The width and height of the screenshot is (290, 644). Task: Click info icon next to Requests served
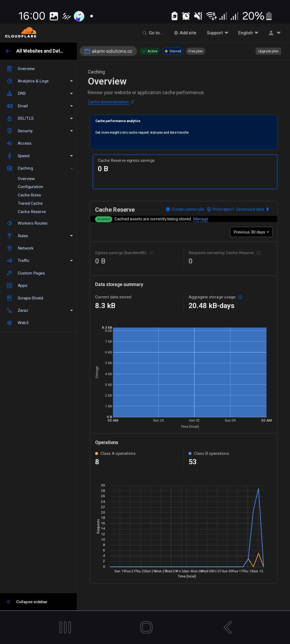pyautogui.click(x=259, y=253)
